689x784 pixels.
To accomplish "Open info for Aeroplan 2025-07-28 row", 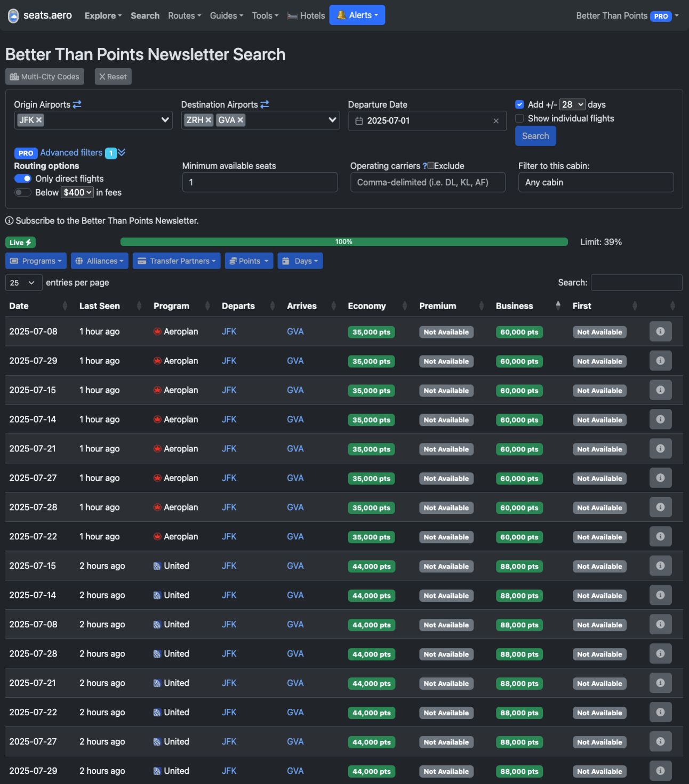I will [x=660, y=507].
